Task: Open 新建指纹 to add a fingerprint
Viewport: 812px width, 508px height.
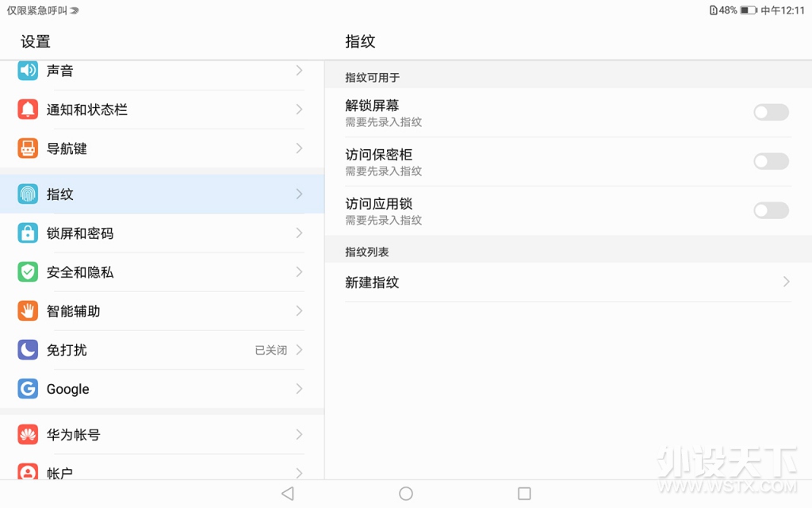Action: pos(568,282)
